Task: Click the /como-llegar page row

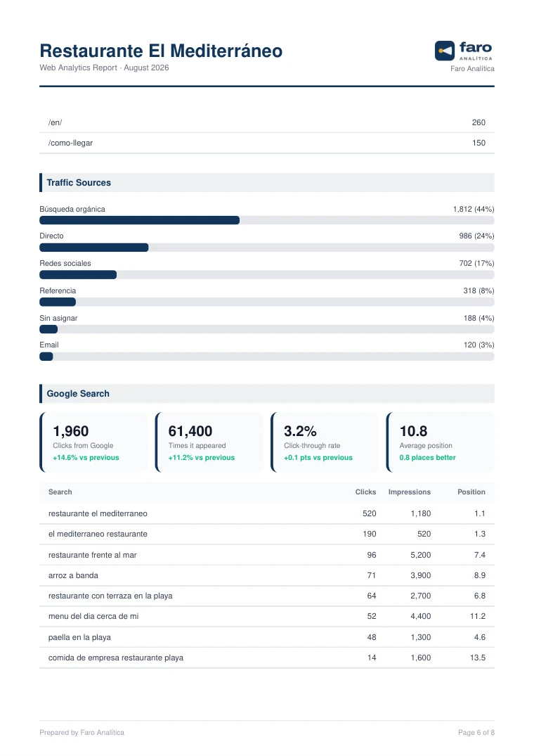Action: coord(267,143)
